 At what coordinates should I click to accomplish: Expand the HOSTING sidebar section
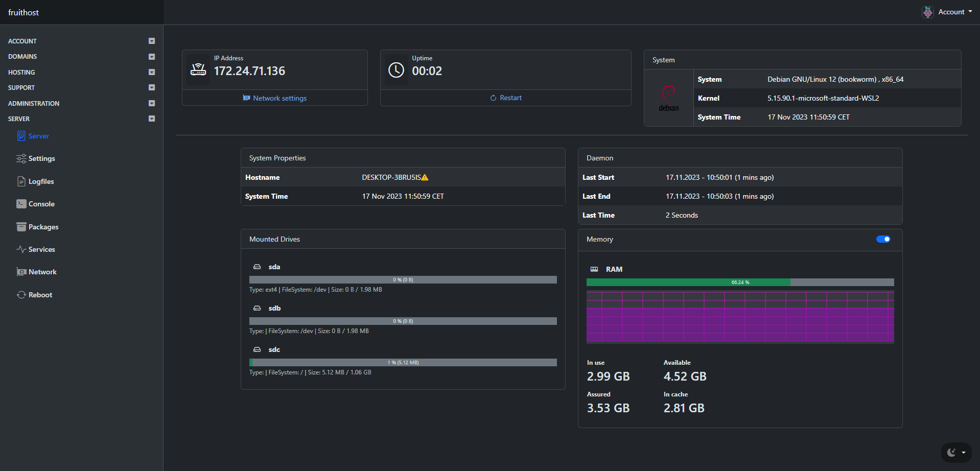coord(152,72)
